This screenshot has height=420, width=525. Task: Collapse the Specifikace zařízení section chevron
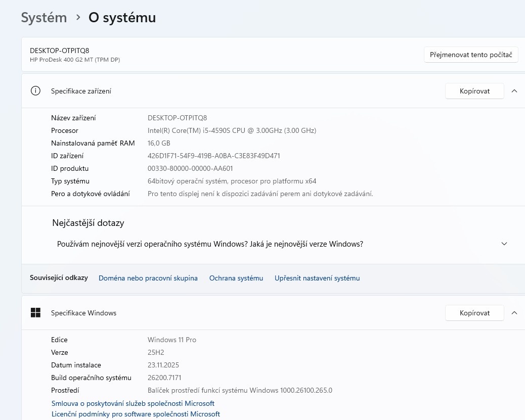(x=514, y=91)
